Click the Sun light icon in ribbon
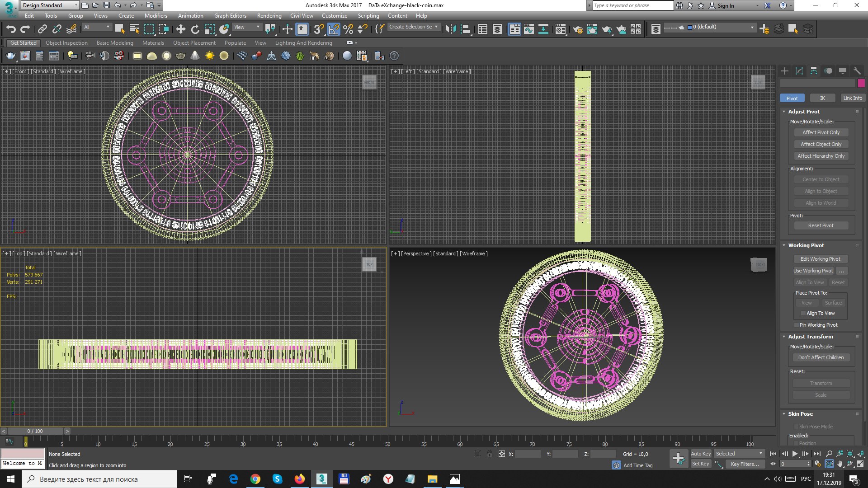 click(209, 56)
